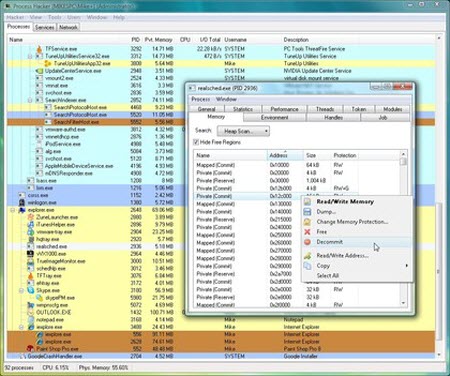450x376 pixels.
Task: Click the TuneUpUtilitiesApp32.exe icon
Action: point(48,63)
